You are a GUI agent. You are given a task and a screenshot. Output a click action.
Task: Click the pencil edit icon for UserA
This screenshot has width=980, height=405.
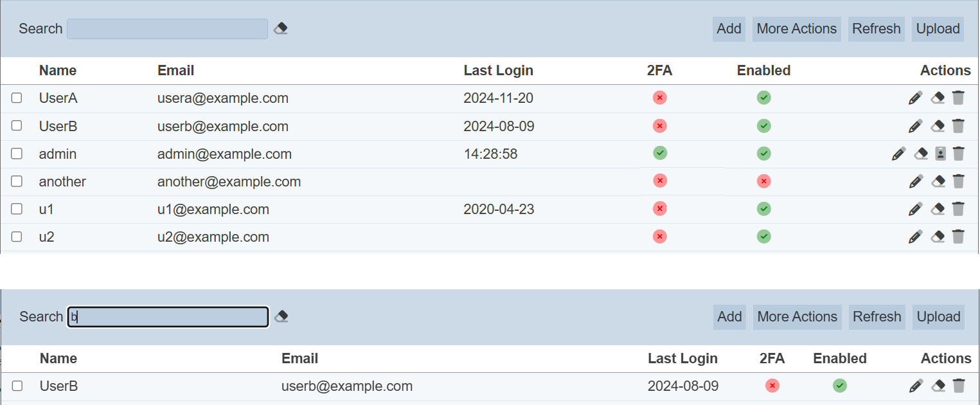point(916,98)
